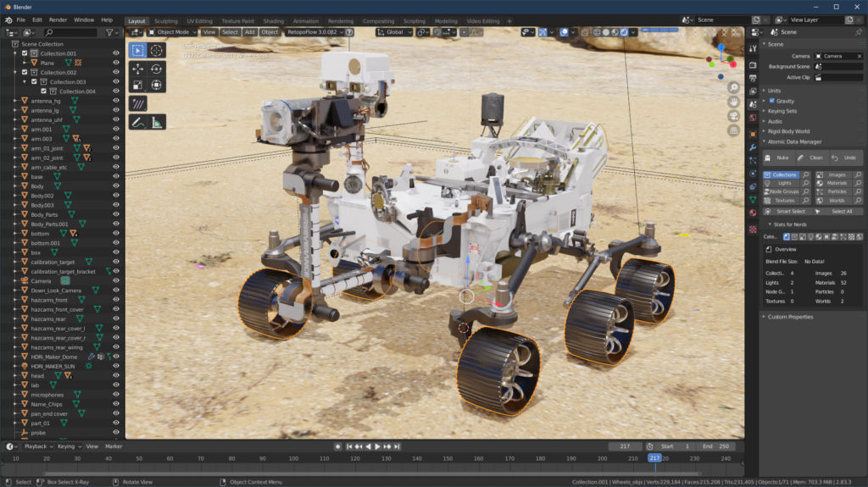The height and width of the screenshot is (487, 868).
Task: Activate the Move tool
Action: coord(137,69)
